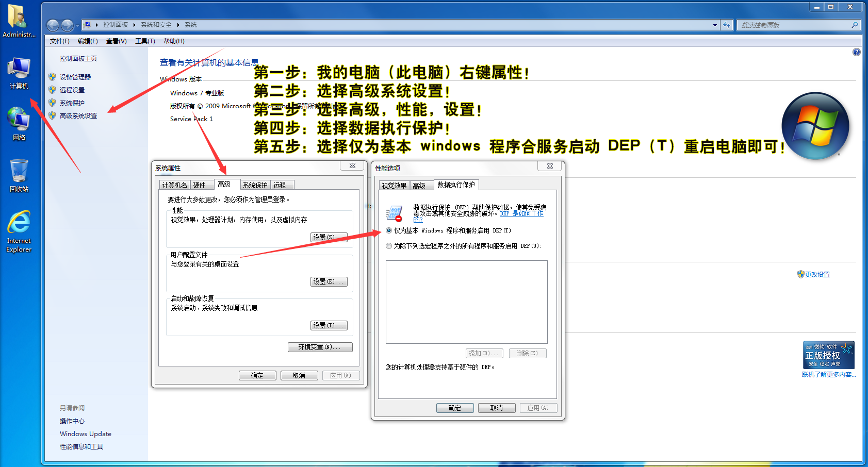The image size is (868, 467).
Task: Open the 回收站 recycle bin icon
Action: tap(19, 175)
